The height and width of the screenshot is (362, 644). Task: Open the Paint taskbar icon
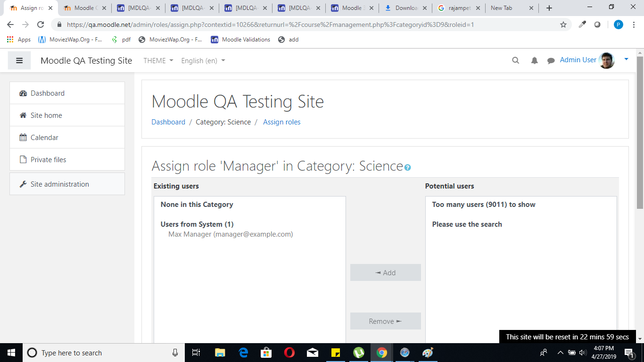click(x=428, y=353)
